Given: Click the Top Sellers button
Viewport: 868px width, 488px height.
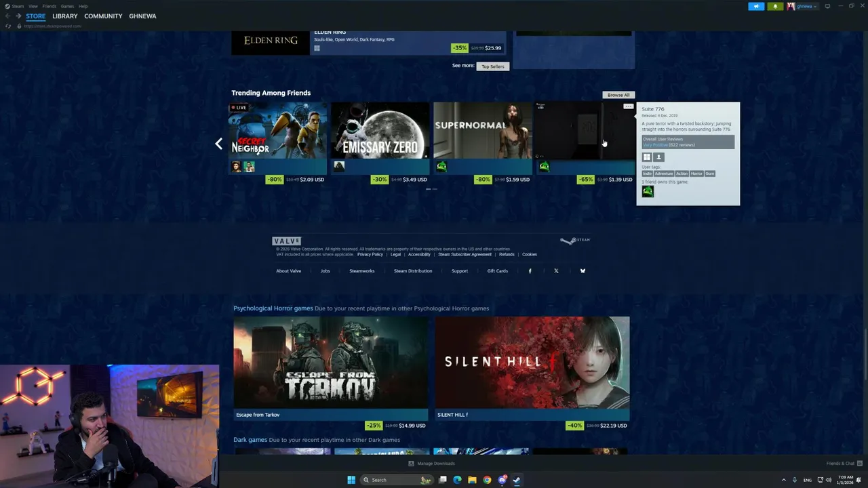Looking at the screenshot, I should (493, 66).
